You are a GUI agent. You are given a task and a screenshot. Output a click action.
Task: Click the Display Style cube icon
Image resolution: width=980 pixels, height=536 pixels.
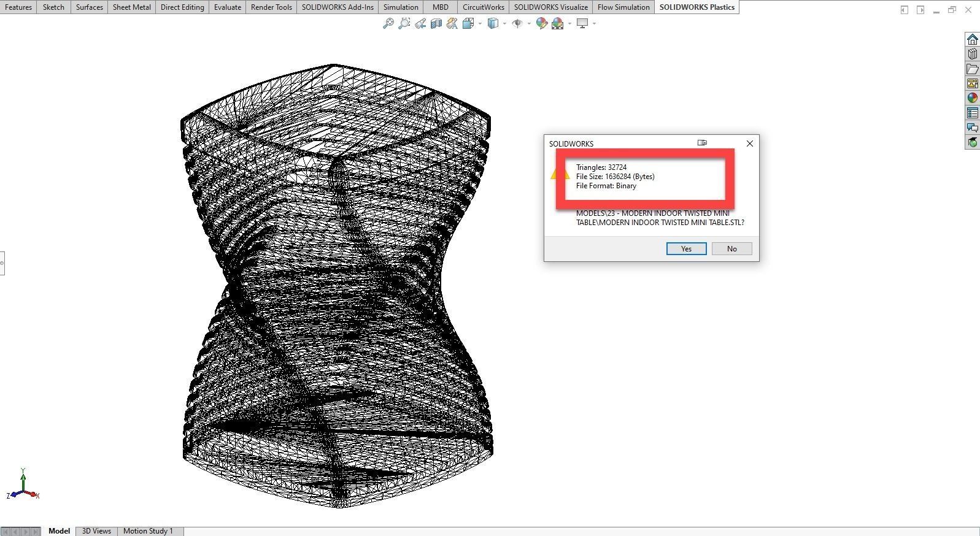493,23
